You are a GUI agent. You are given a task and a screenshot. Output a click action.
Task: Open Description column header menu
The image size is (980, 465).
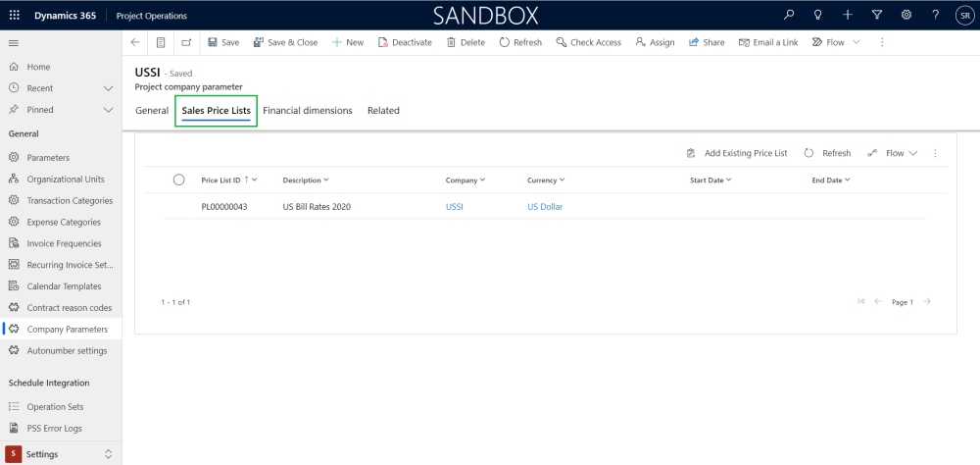coord(306,181)
